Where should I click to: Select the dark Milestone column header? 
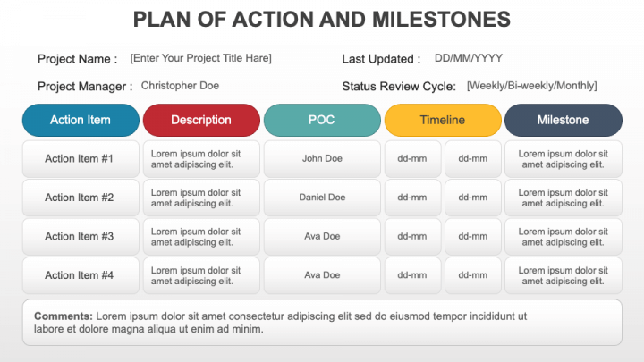point(563,120)
